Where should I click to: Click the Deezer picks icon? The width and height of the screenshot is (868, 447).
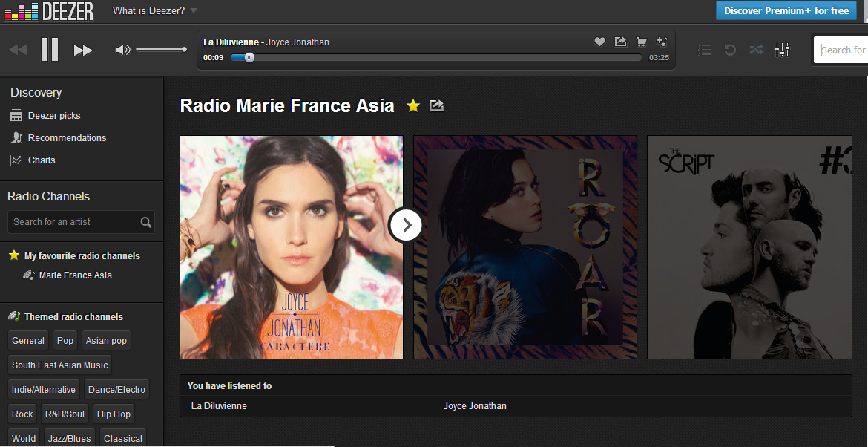[x=16, y=115]
